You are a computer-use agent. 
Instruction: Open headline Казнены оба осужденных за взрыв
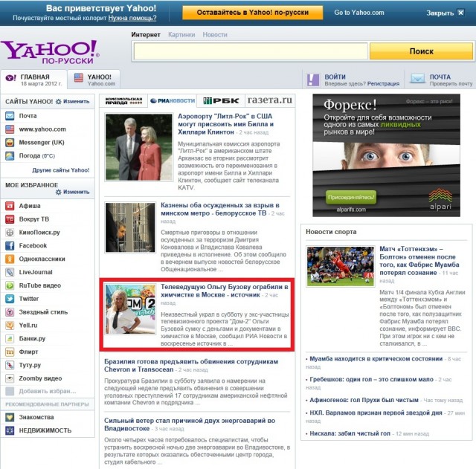click(x=220, y=210)
